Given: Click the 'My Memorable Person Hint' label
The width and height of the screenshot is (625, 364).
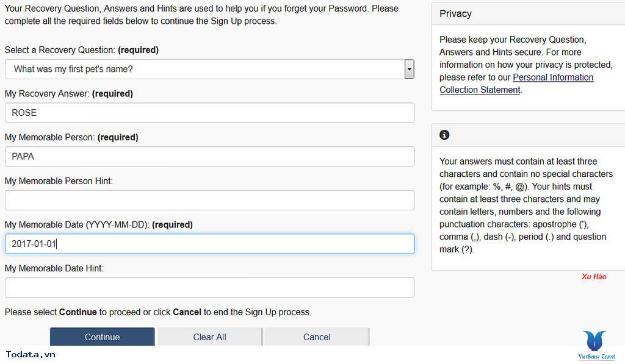Looking at the screenshot, I should [59, 181].
